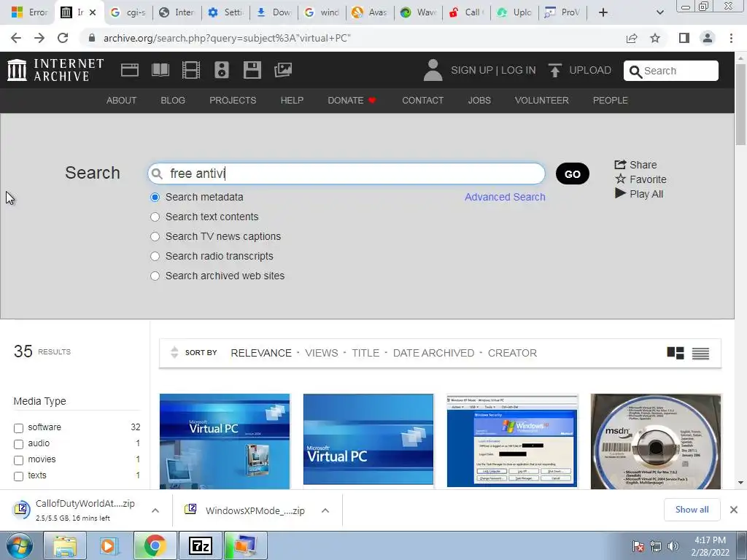
Task: Open the images icon in header
Action: coord(283,70)
